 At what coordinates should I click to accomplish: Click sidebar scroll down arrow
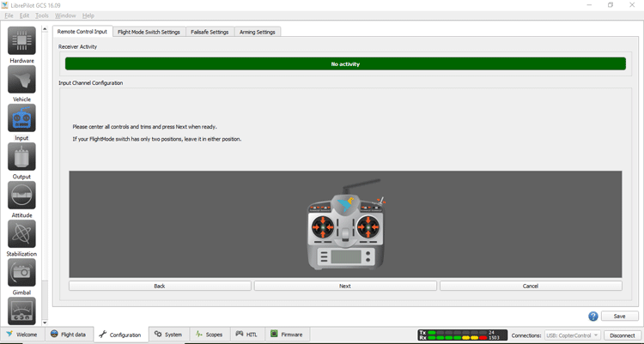[x=45, y=323]
